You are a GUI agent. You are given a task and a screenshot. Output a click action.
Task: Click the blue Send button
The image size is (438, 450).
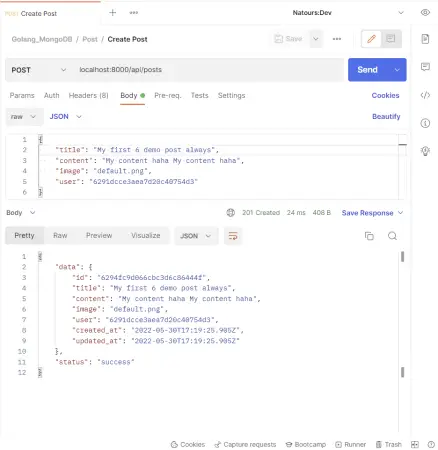pyautogui.click(x=367, y=70)
